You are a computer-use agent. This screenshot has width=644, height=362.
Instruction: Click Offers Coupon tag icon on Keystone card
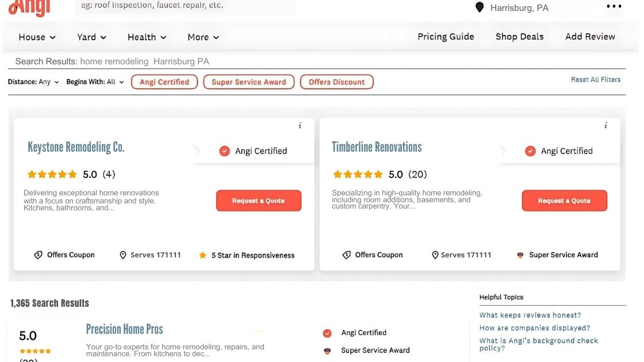tap(38, 255)
